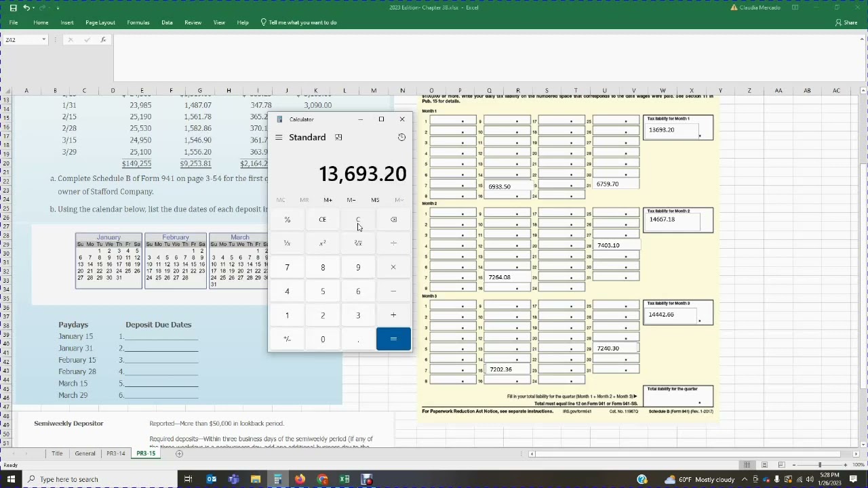The width and height of the screenshot is (868, 488).
Task: Click the multiply key on the calculator
Action: coord(393,267)
